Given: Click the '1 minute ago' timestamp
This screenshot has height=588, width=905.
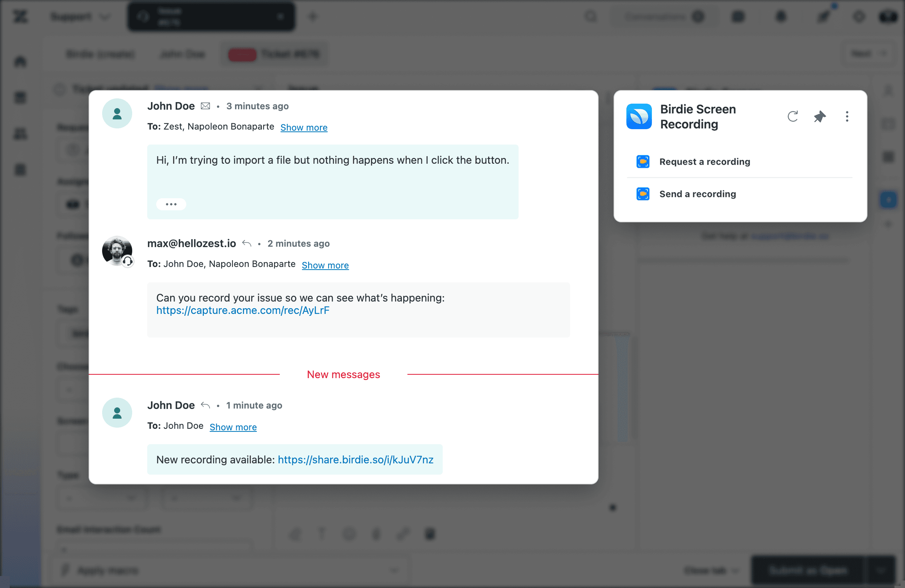Looking at the screenshot, I should click(x=254, y=405).
